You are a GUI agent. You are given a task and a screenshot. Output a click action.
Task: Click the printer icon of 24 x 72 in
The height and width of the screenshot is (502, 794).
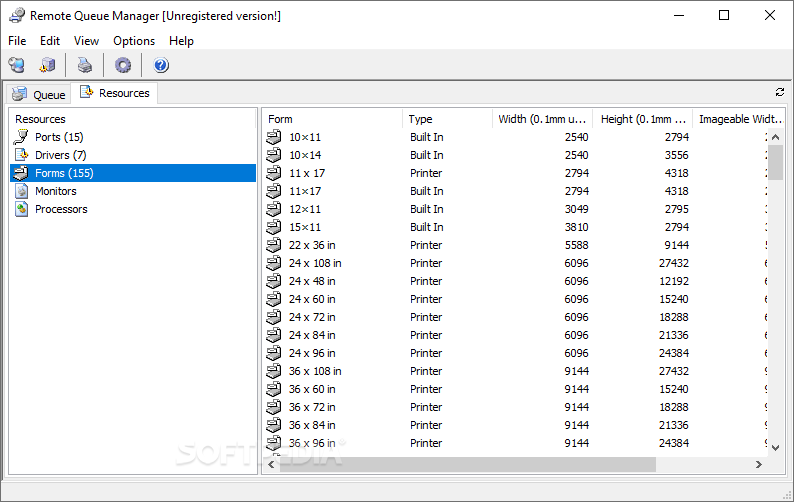point(273,317)
